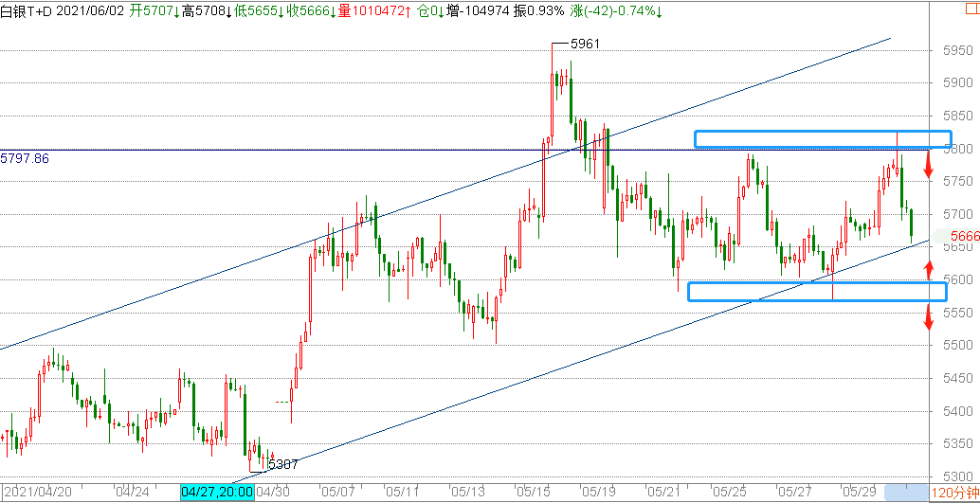Click the 5500 price axis label
This screenshot has width=980, height=503.
(957, 346)
